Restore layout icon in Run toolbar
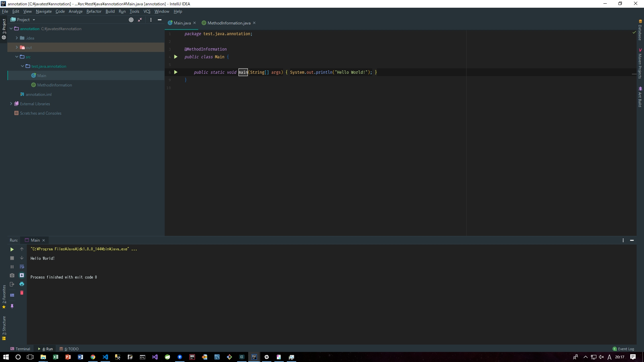 point(12,295)
